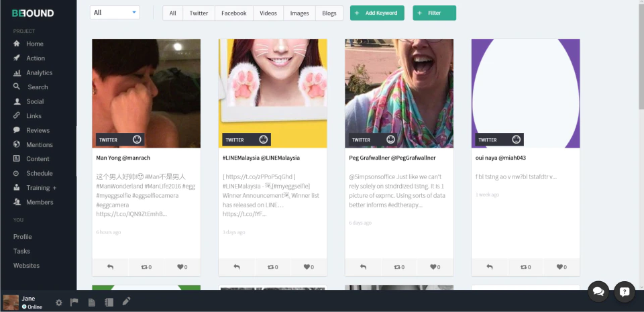Screen dimensions: 644x312
Task: Open the notebook icon in the bottom bar
Action: tap(109, 302)
